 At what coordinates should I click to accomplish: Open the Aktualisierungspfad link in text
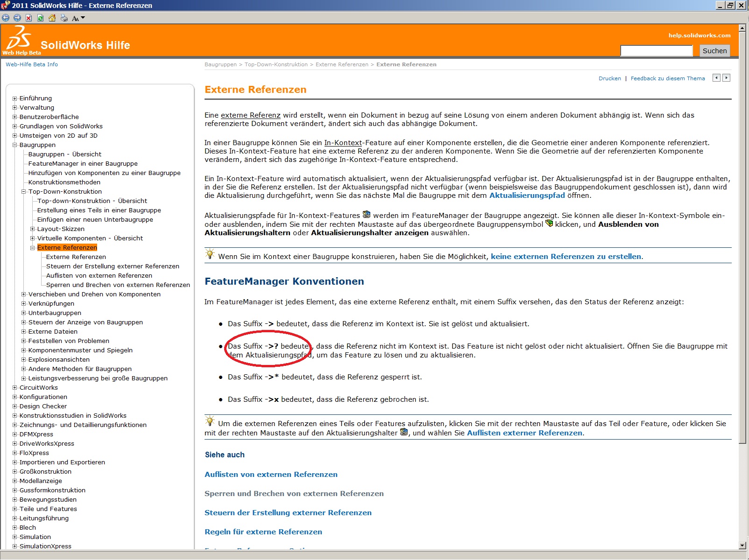(527, 196)
